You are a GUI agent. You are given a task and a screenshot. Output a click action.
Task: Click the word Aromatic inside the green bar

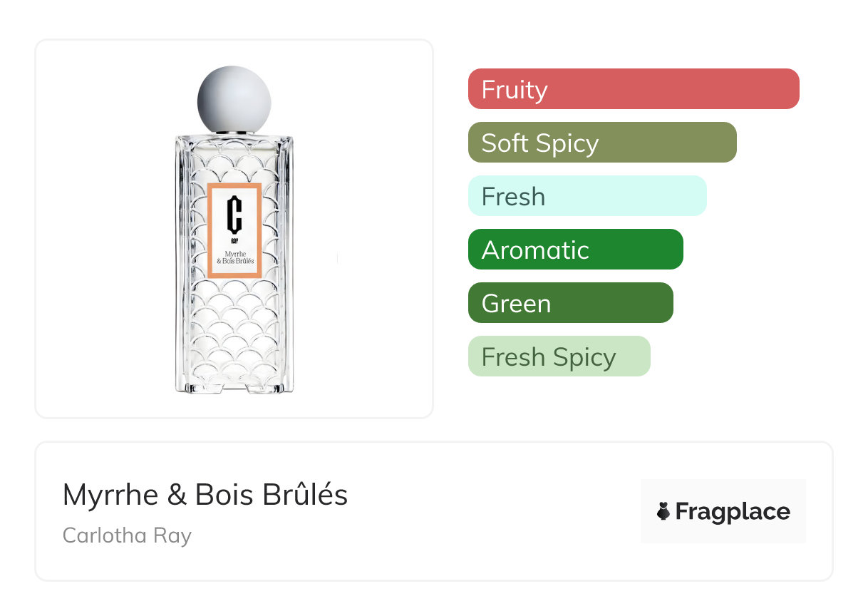[535, 250]
